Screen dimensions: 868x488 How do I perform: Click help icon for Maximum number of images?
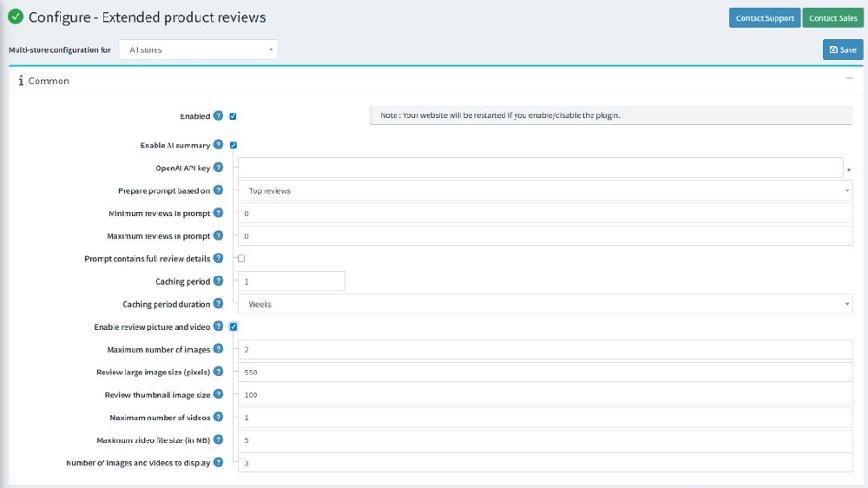point(218,348)
